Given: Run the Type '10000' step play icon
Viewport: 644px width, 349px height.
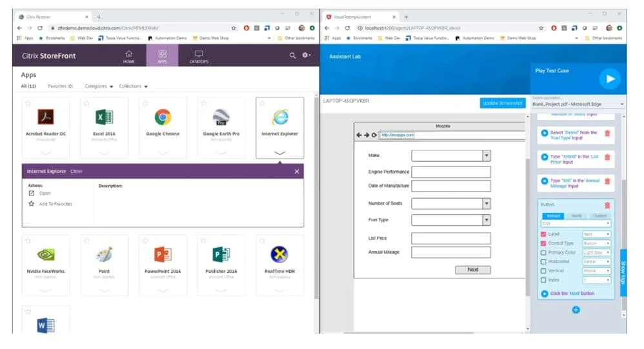Looking at the screenshot, I should click(x=545, y=157).
